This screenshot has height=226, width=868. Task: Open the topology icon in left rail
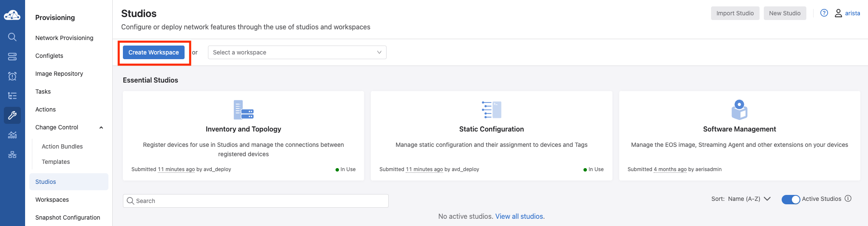point(12,154)
